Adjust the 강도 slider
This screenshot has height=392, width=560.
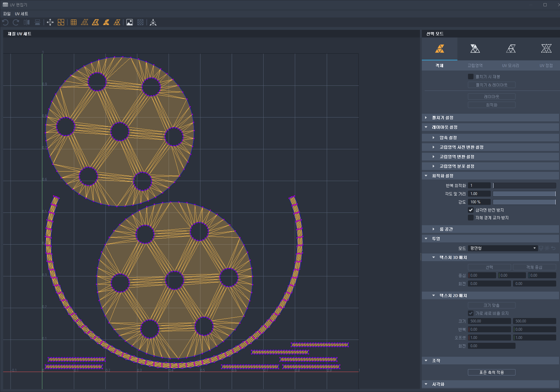(524, 202)
